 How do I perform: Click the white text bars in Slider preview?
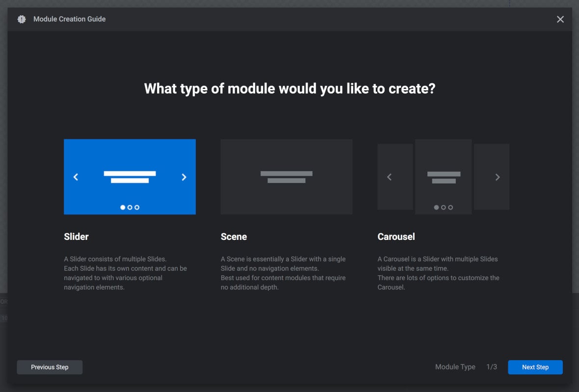pos(130,175)
